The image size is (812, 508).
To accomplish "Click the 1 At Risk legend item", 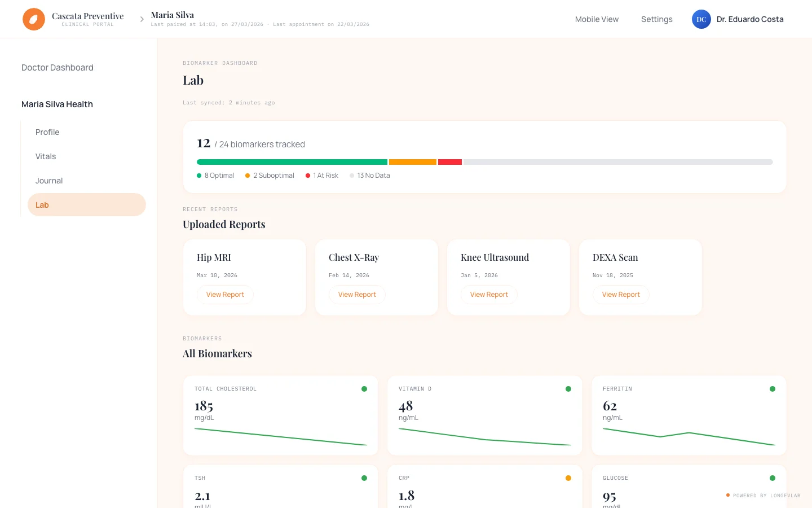I will coord(322,176).
